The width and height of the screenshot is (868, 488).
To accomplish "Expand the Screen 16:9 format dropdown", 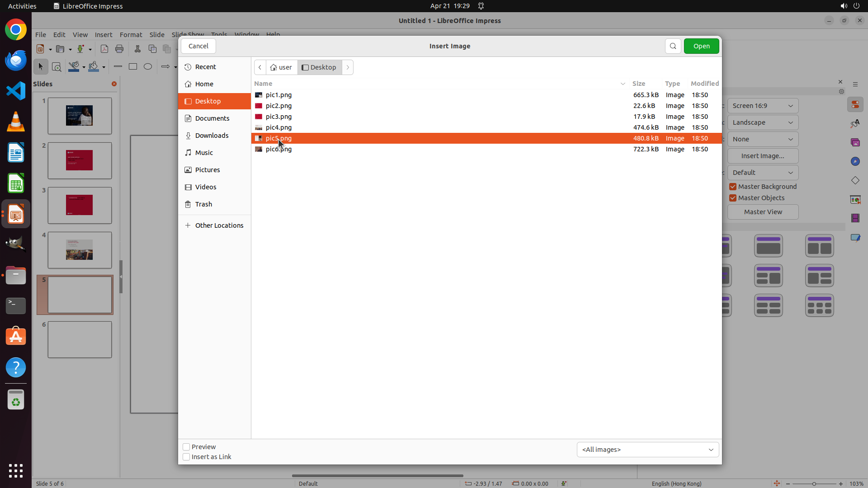I will coord(763,106).
